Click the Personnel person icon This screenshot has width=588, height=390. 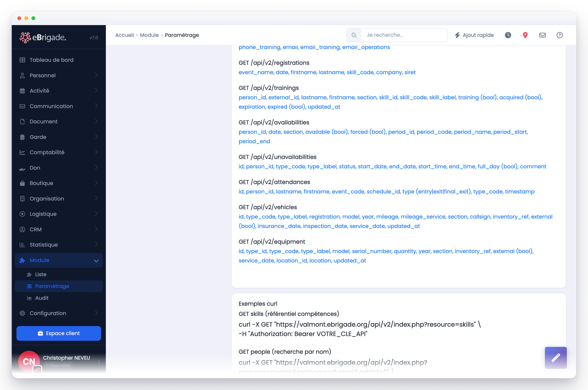point(22,75)
